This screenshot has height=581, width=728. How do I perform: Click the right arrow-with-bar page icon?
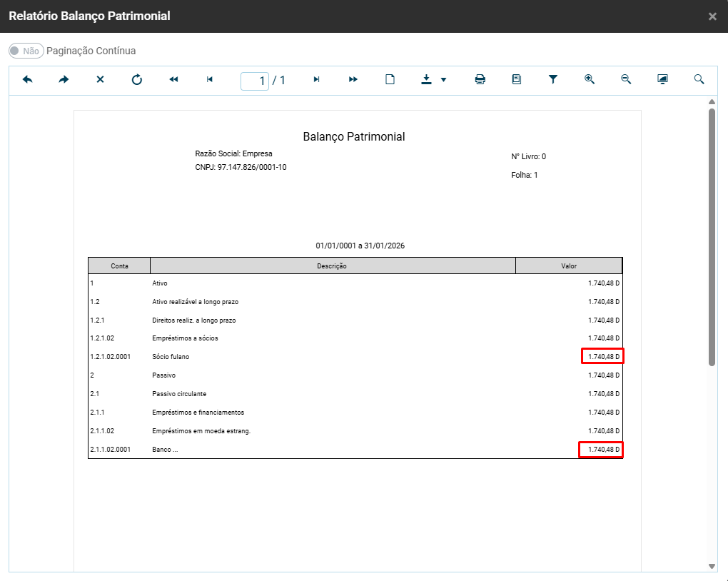click(x=317, y=79)
